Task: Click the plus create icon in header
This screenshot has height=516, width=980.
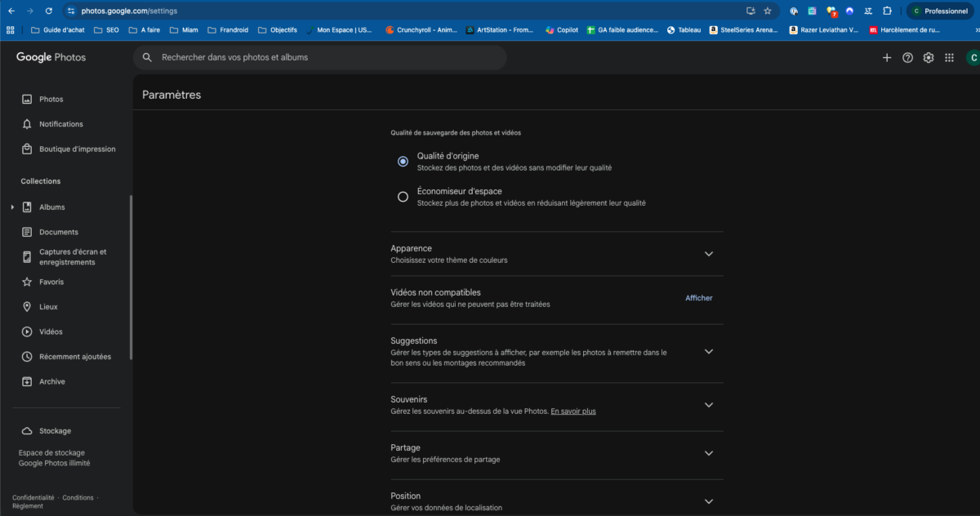Action: click(887, 58)
